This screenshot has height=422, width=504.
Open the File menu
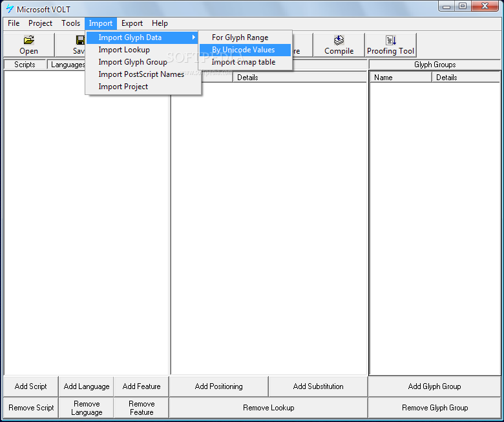click(x=14, y=23)
